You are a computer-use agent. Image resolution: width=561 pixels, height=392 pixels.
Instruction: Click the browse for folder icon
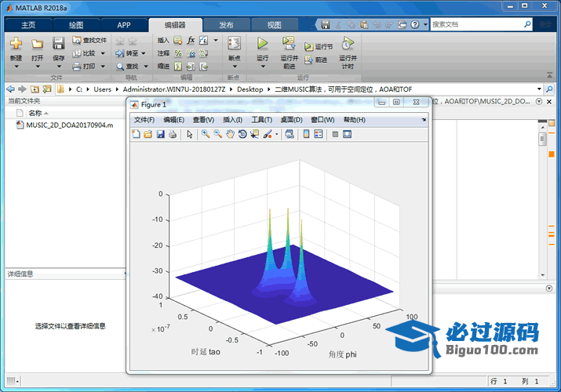pyautogui.click(x=47, y=89)
